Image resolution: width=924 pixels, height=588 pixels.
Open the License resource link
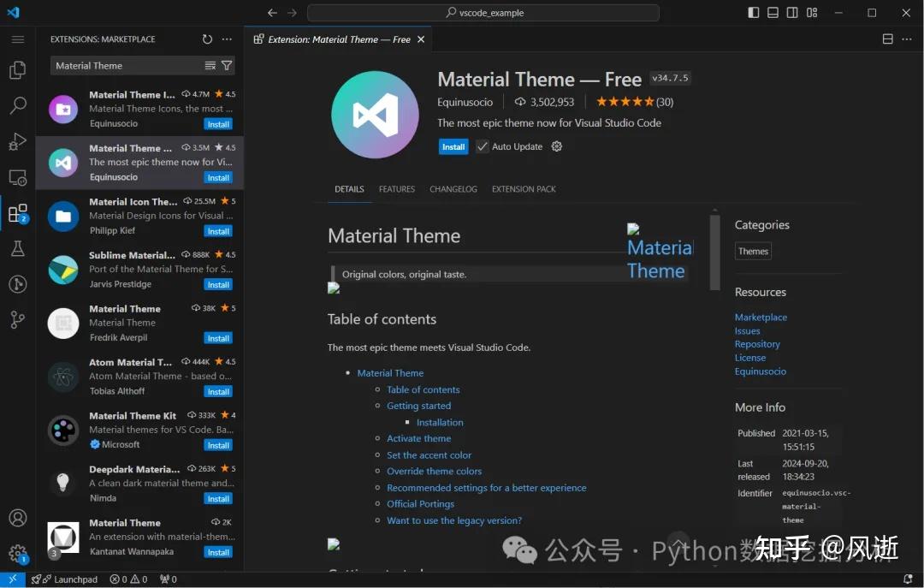[x=750, y=358]
